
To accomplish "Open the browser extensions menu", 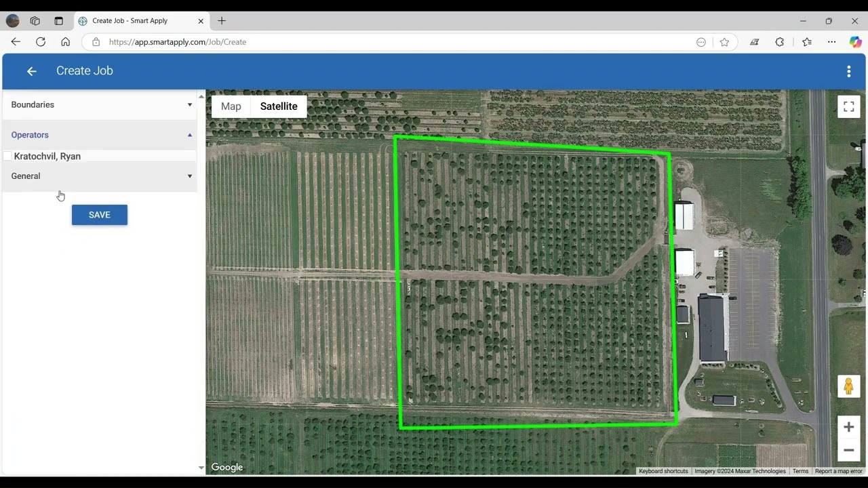I will point(780,42).
